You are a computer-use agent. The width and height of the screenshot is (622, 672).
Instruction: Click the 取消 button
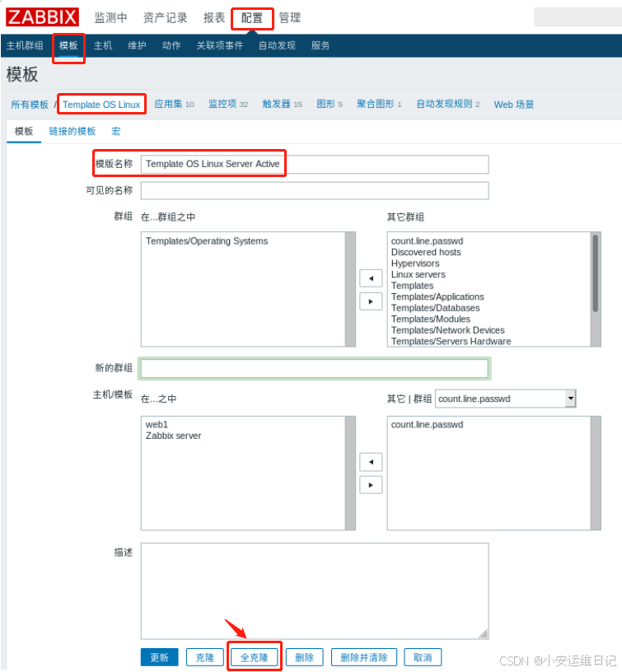coord(423,657)
